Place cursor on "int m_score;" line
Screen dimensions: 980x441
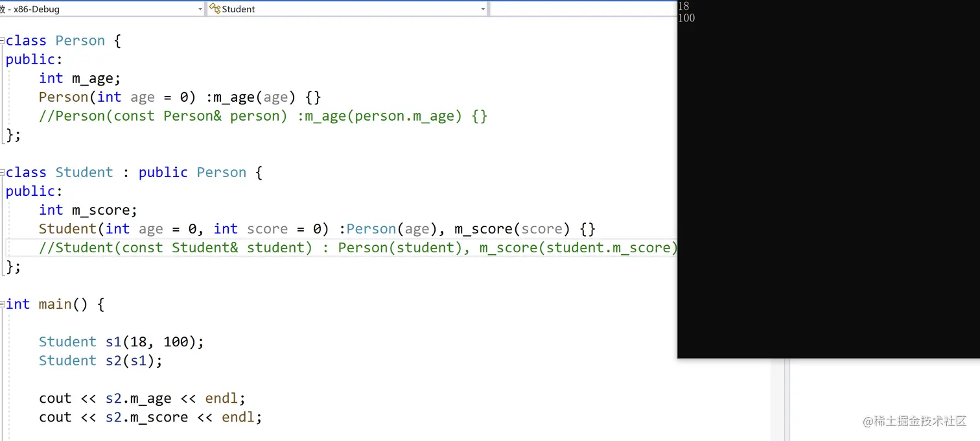point(88,210)
